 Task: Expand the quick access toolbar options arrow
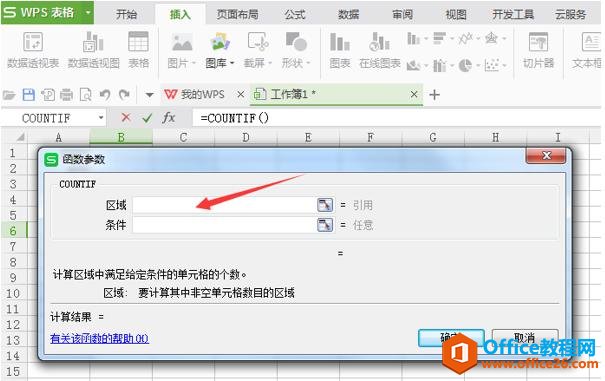149,95
